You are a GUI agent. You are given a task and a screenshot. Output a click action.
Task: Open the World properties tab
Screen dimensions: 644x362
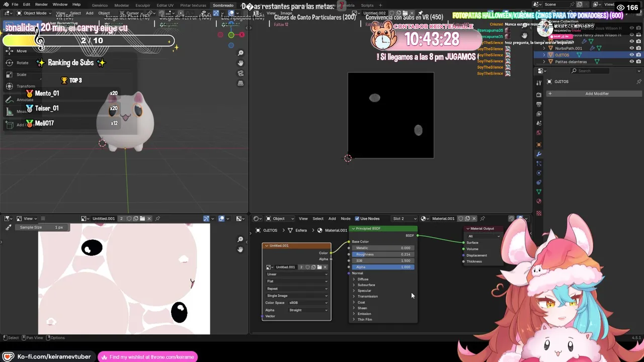539,133
